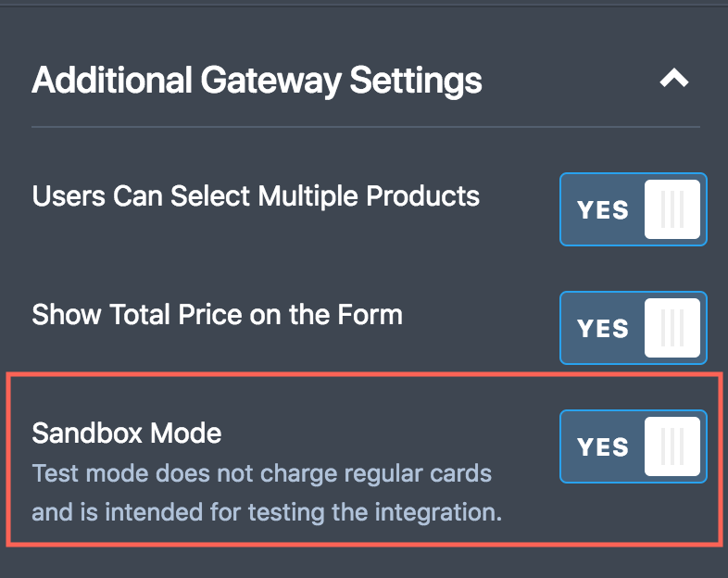Click the upward chevron icon
The height and width of the screenshot is (578, 728).
coord(674,78)
